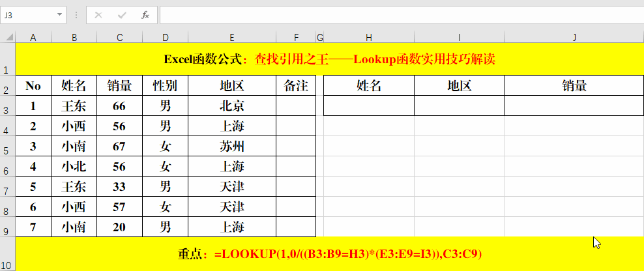
Task: Click No cell '4'
Action: pos(33,166)
